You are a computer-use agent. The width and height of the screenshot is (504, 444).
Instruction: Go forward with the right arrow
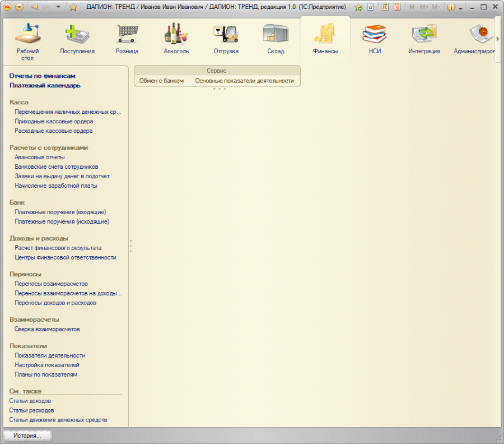(46, 7)
